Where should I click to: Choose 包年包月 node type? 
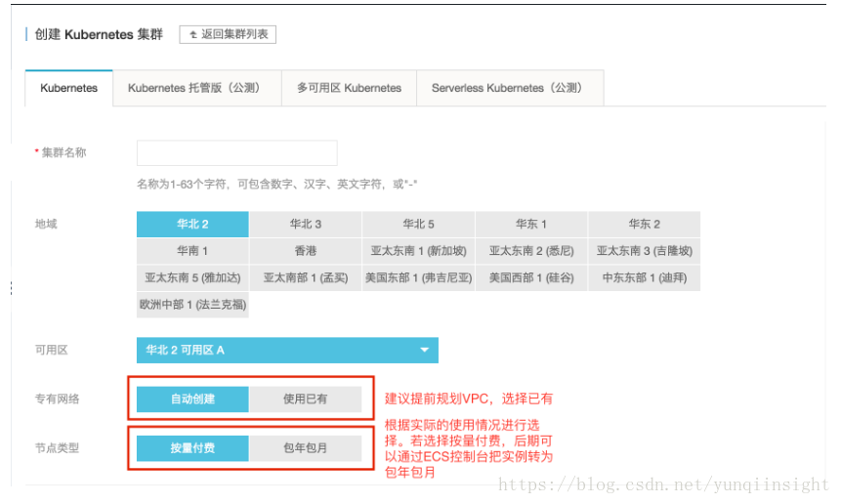coord(306,448)
